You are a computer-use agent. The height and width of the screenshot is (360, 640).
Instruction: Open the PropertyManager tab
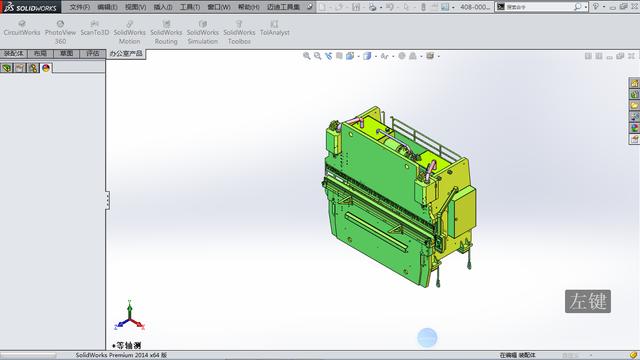[20, 68]
